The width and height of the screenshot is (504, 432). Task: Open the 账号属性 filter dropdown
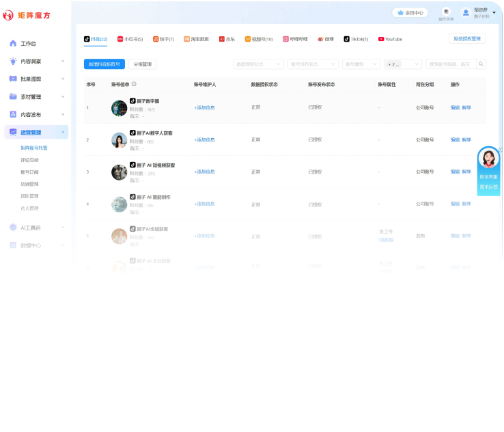click(361, 64)
